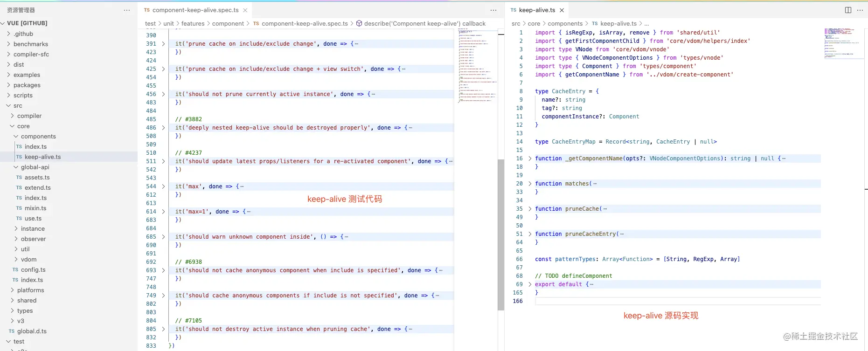
Task: Click the spec file minimap preview
Action: 477,65
